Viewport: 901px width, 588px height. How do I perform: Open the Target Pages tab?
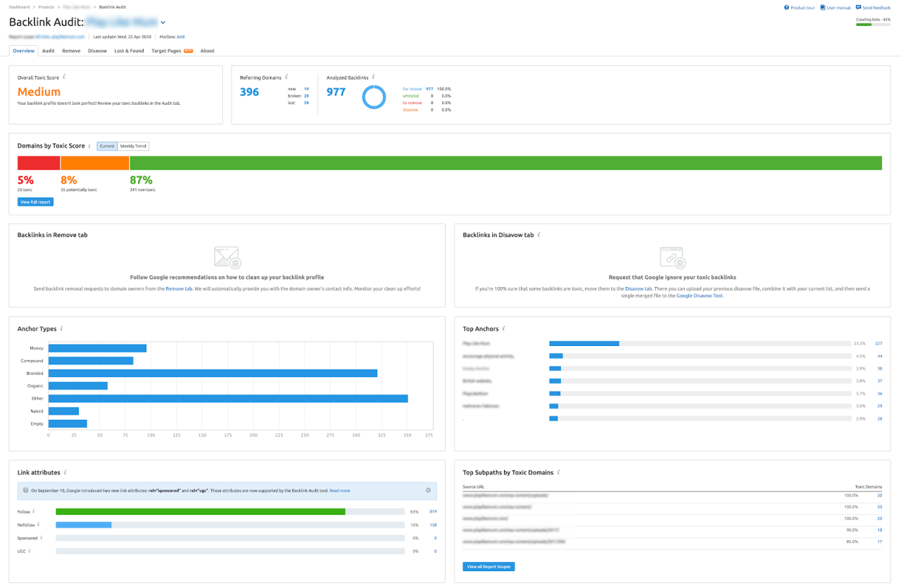172,51
